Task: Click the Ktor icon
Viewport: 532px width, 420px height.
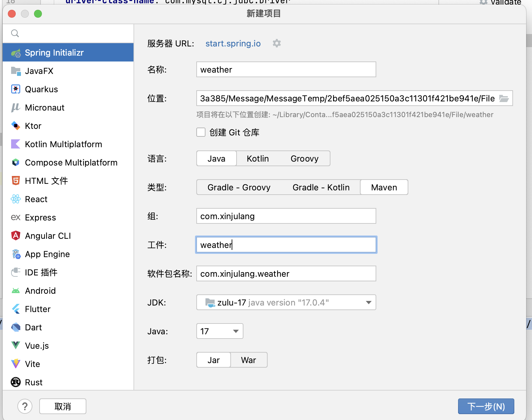Action: pyautogui.click(x=16, y=126)
